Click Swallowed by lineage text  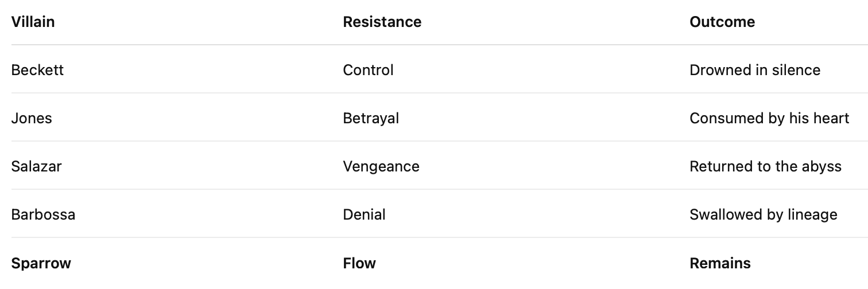pos(763,214)
